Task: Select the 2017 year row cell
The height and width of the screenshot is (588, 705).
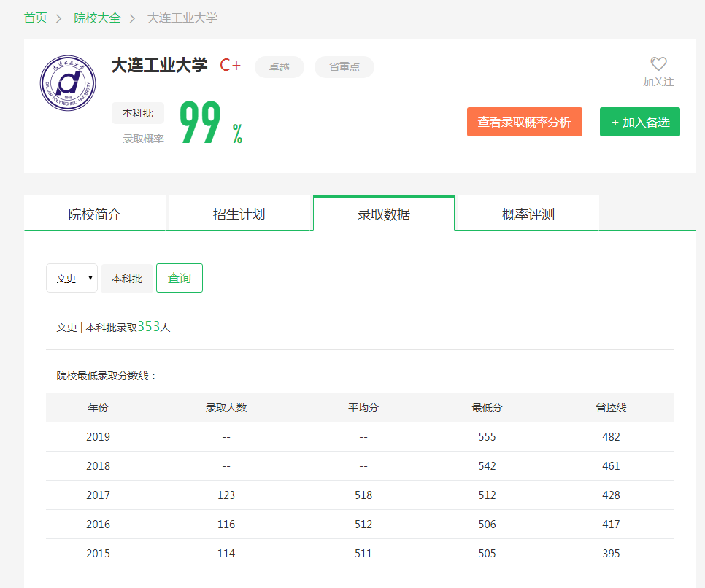Action: [x=98, y=495]
